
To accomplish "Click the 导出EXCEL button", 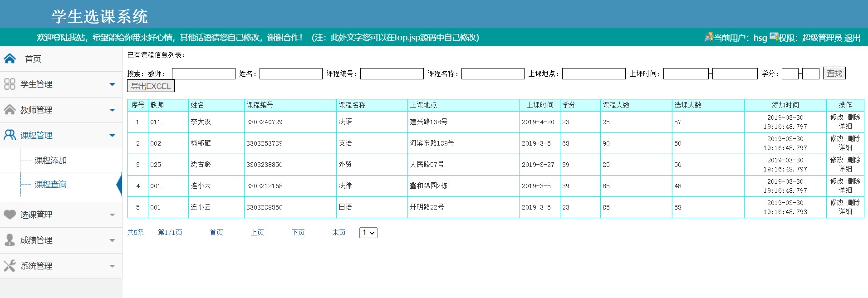I will tap(151, 86).
